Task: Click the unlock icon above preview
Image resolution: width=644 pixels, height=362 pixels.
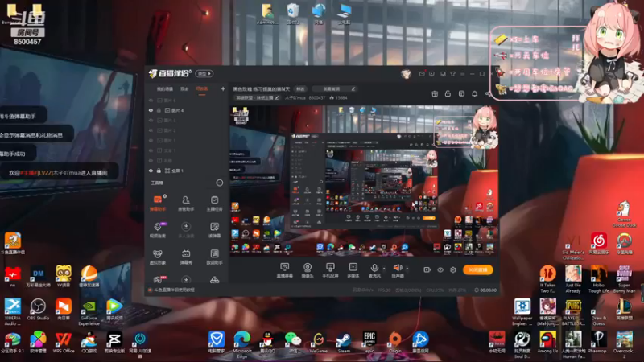Action: (448, 94)
